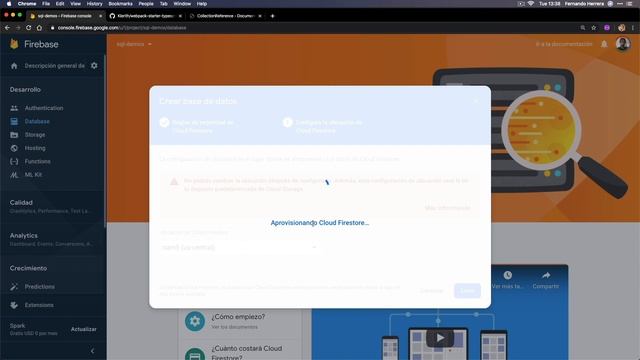The width and height of the screenshot is (640, 360).
Task: Open the project selector dropdown
Action: pyautogui.click(x=134, y=44)
